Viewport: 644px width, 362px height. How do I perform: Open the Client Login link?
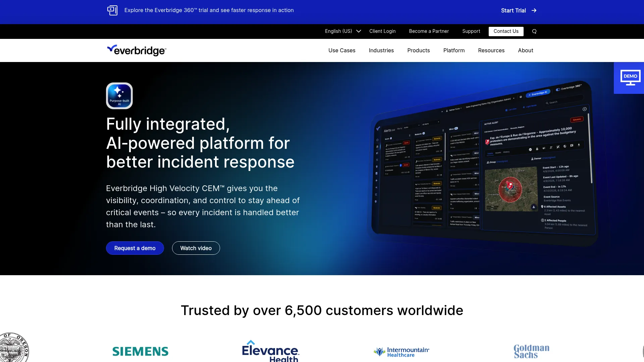(382, 31)
